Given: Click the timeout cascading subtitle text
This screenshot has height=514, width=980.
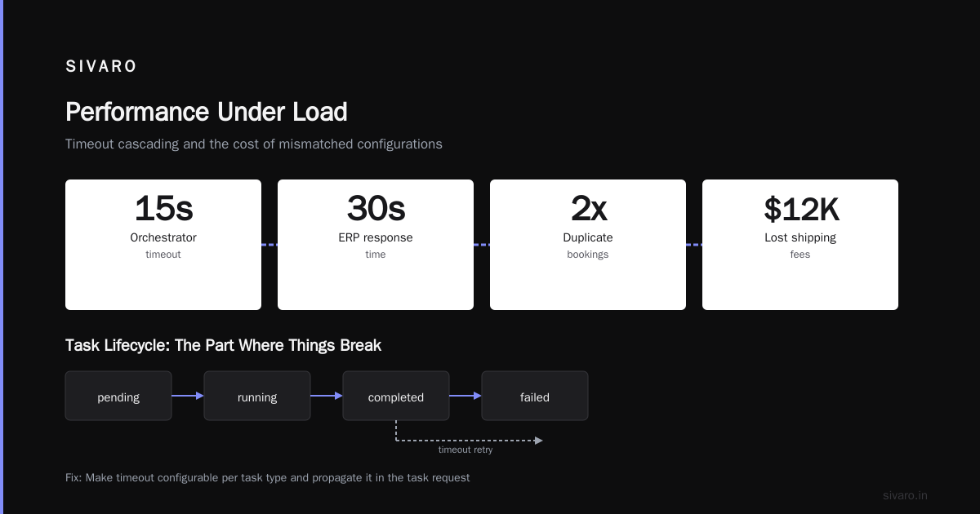Looking at the screenshot, I should click(x=254, y=144).
